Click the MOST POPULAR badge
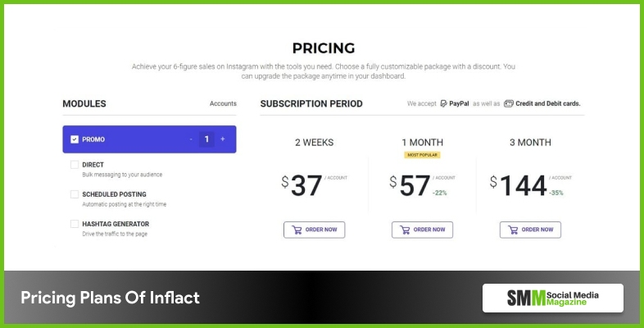This screenshot has width=644, height=328. pos(423,154)
